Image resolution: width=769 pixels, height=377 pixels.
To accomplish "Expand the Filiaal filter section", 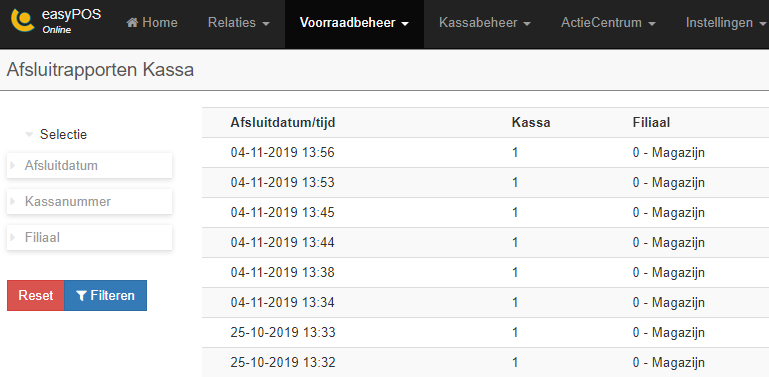I will pos(89,237).
